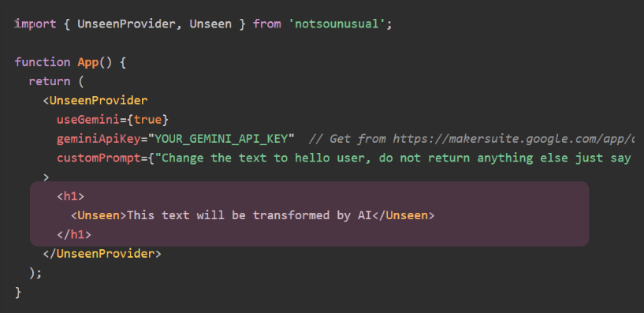Click the 'function' keyword
644x313 pixels.
click(x=43, y=62)
